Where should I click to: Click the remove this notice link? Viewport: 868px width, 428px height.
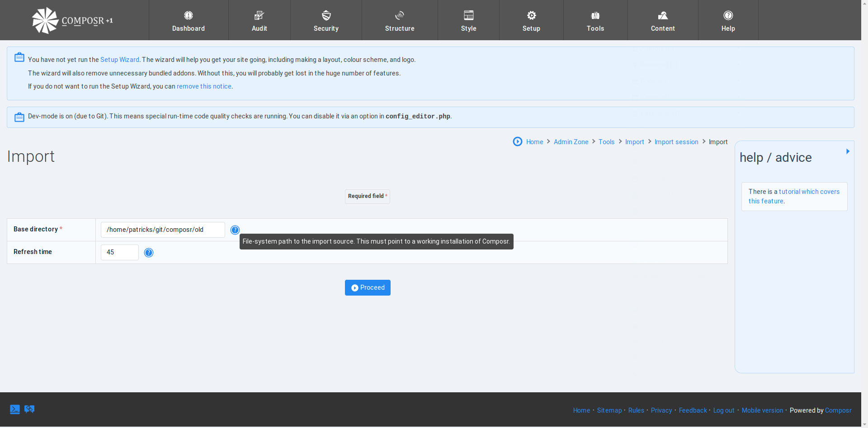click(204, 86)
